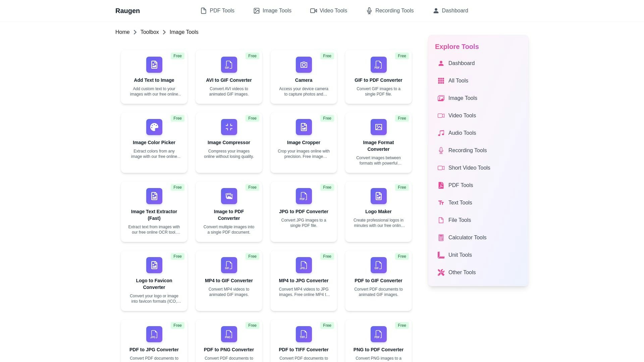Open Dashboard from the top navigation bar
This screenshot has height=362, width=644.
[450, 11]
